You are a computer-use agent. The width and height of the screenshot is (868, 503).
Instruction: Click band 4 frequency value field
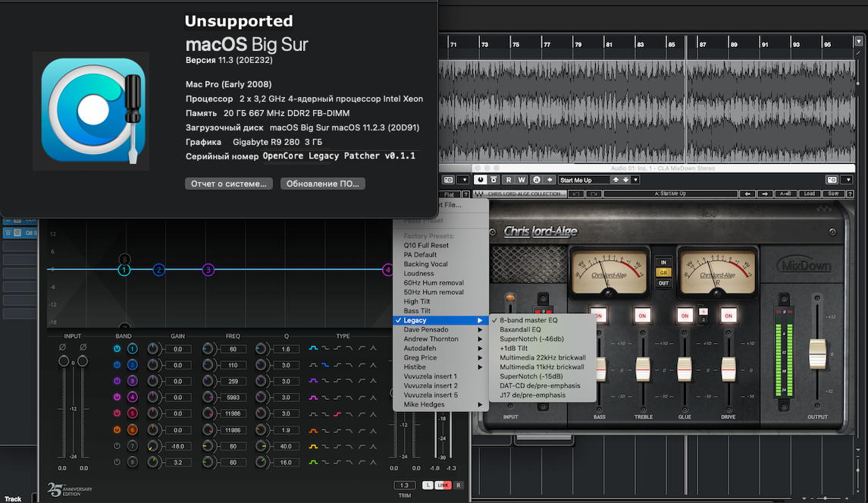pyautogui.click(x=233, y=397)
